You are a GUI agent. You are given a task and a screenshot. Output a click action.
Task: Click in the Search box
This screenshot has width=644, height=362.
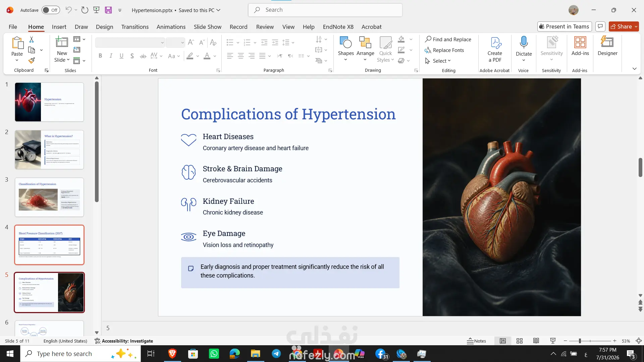325,10
